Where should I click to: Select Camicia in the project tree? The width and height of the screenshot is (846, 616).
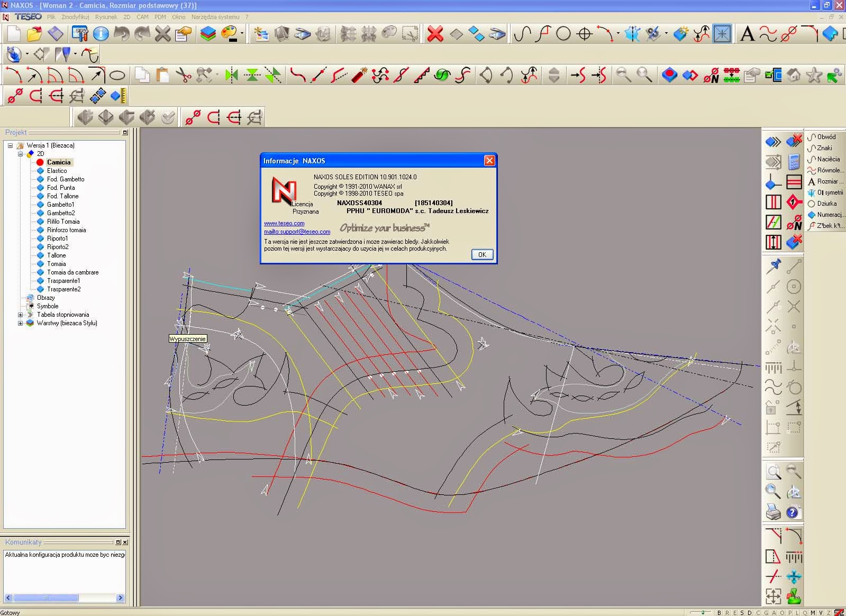[x=58, y=162]
